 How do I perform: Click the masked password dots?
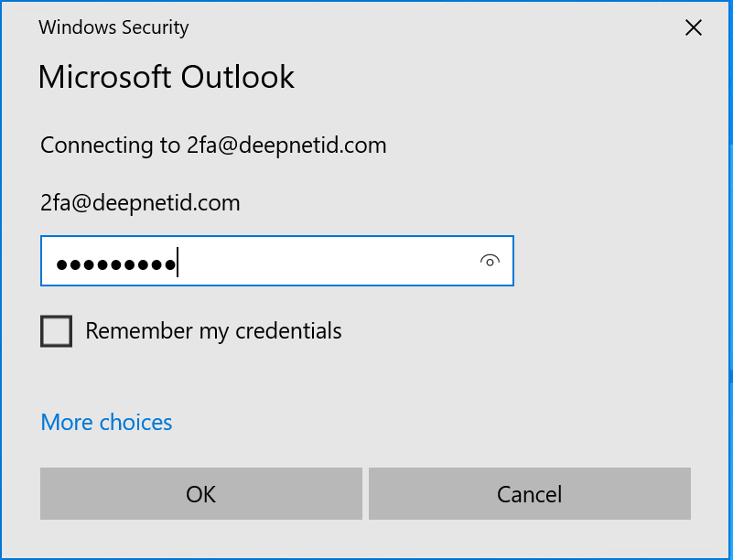pyautogui.click(x=115, y=265)
